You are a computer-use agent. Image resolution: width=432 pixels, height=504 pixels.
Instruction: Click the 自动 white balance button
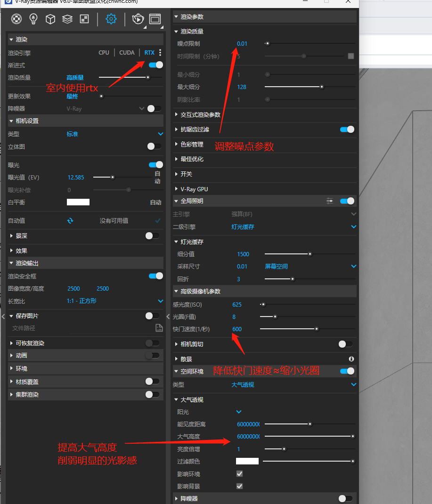point(155,203)
